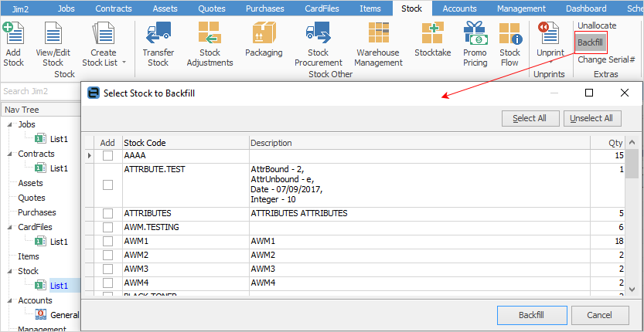Click the Transfer Stock truck icon
This screenshot has width=644, height=332.
pos(158,35)
